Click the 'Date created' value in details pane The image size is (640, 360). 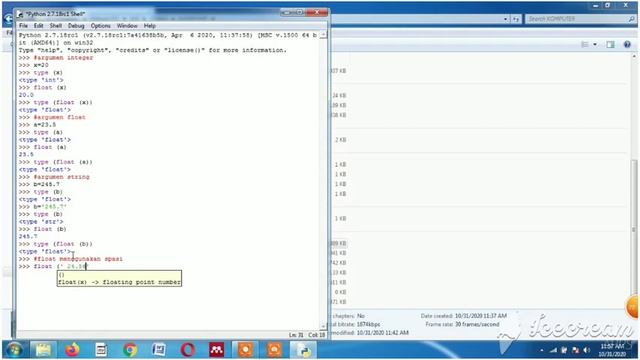481,316
